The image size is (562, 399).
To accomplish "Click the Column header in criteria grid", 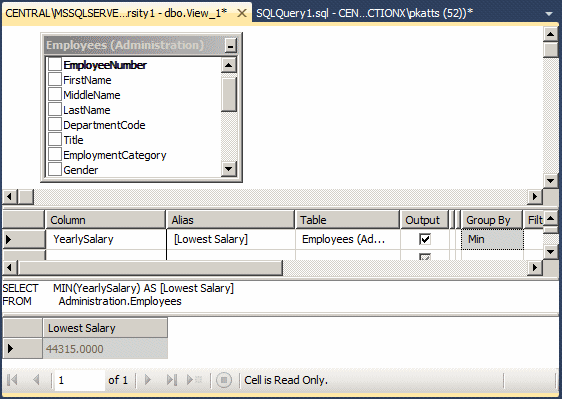I will pos(105,220).
